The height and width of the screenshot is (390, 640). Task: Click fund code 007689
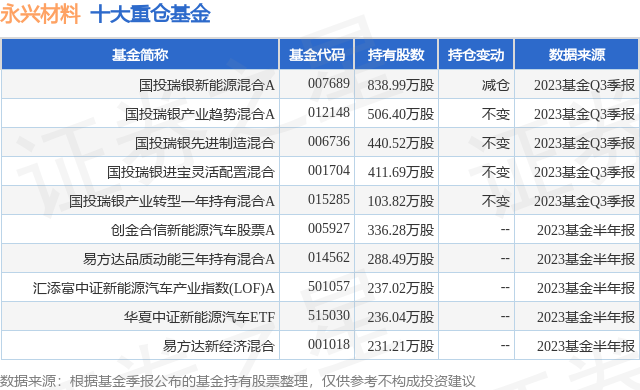coord(329,84)
